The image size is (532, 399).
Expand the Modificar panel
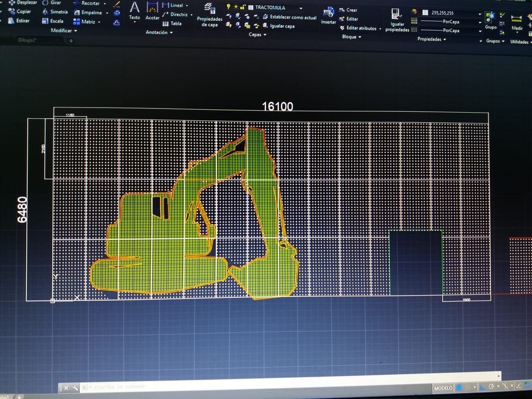point(64,30)
